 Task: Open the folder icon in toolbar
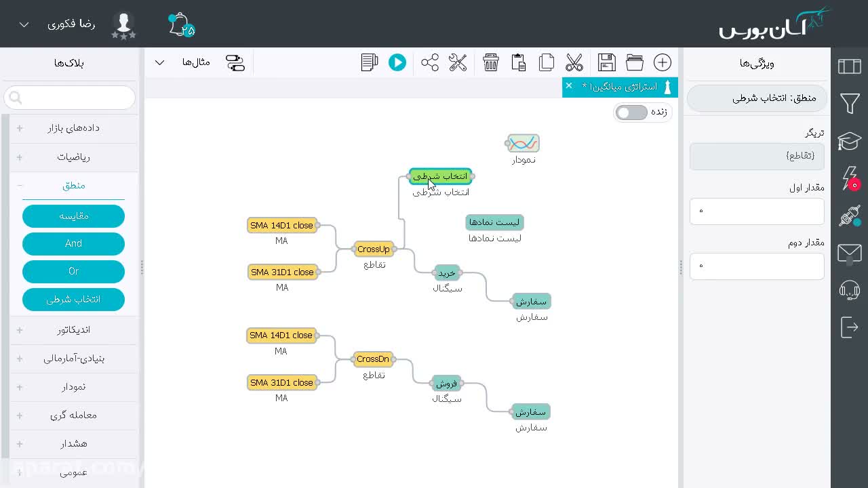pyautogui.click(x=635, y=62)
